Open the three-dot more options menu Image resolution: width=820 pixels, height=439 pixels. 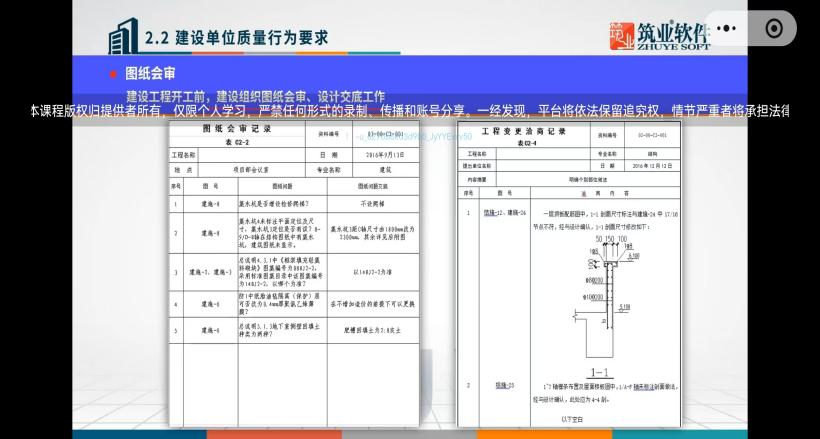pyautogui.click(x=726, y=29)
